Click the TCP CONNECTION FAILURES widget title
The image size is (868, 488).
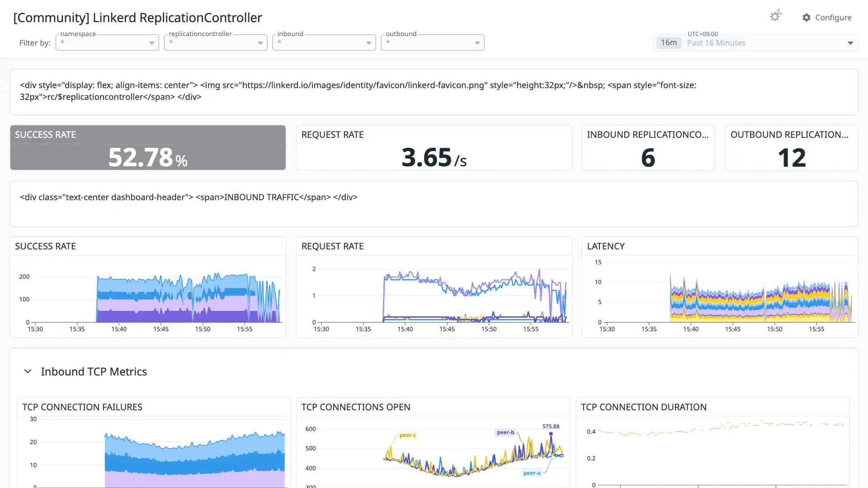point(82,407)
